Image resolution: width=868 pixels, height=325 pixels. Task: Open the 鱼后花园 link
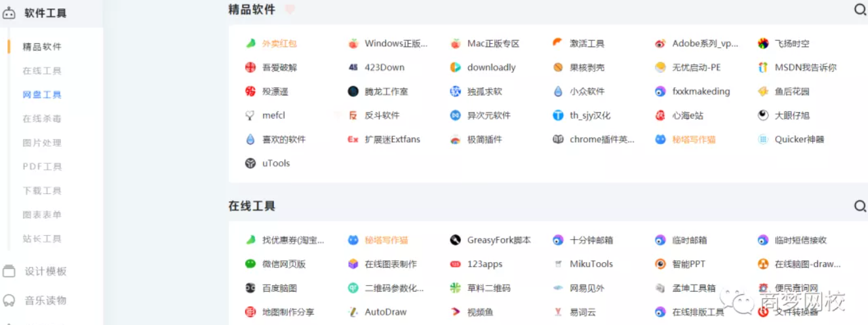tap(792, 91)
